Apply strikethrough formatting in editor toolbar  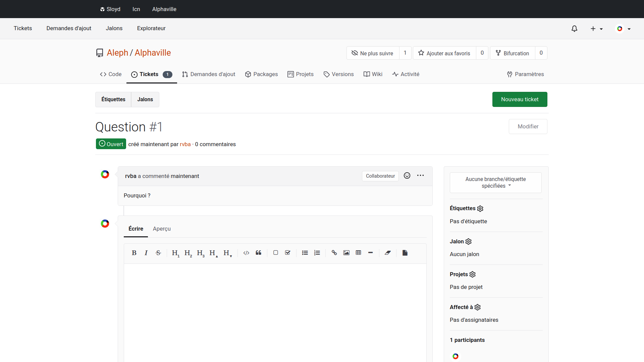pos(158,253)
